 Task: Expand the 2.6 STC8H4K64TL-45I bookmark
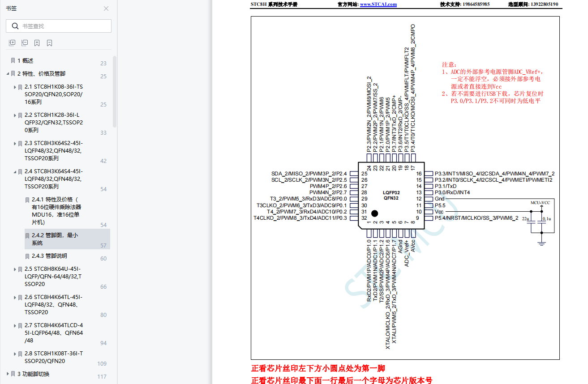15,298
